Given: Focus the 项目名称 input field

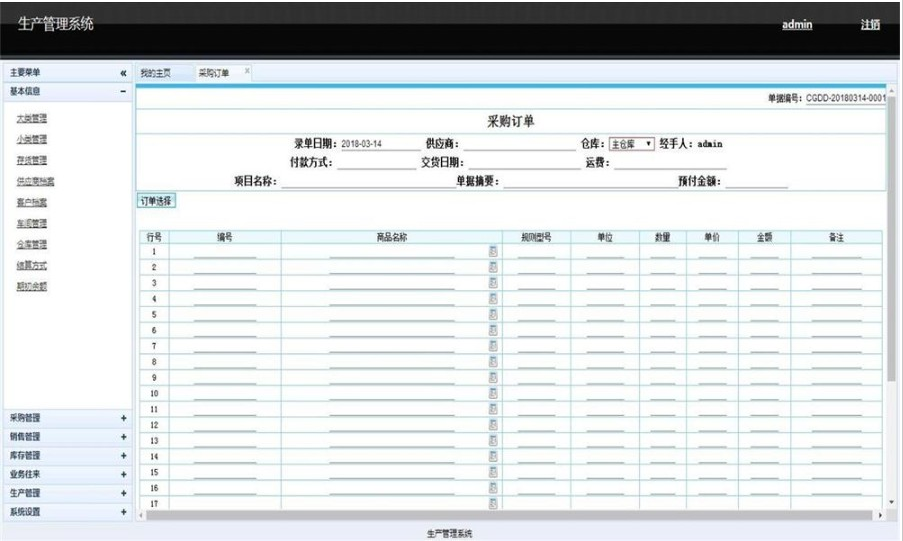Looking at the screenshot, I should tap(369, 181).
